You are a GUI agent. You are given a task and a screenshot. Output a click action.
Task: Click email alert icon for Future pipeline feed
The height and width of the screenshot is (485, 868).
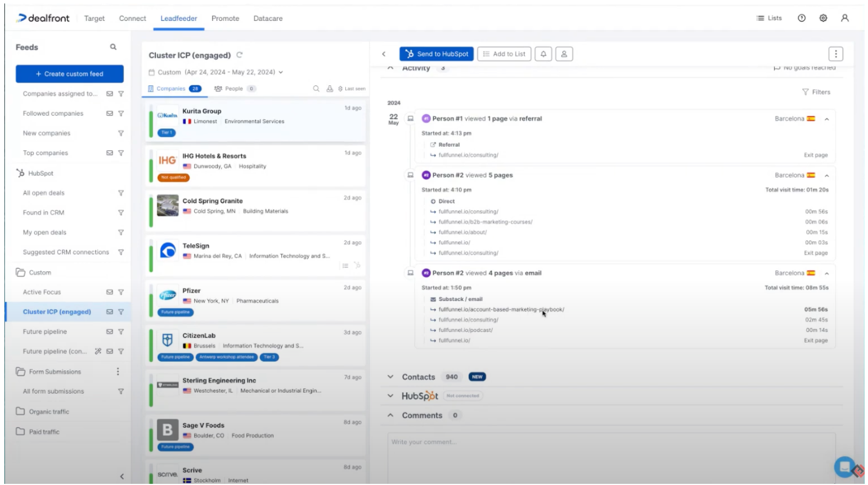click(x=110, y=332)
